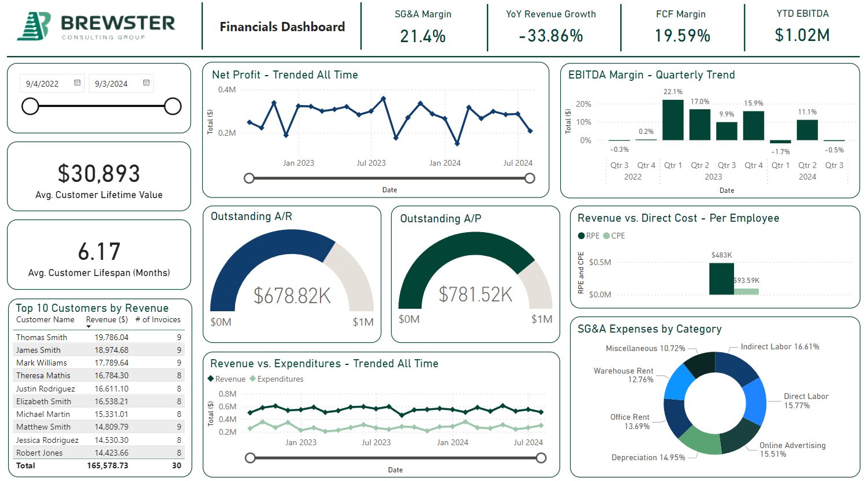Image resolution: width=868 pixels, height=481 pixels.
Task: Sort the table by # of Invoices header
Action: tap(158, 320)
